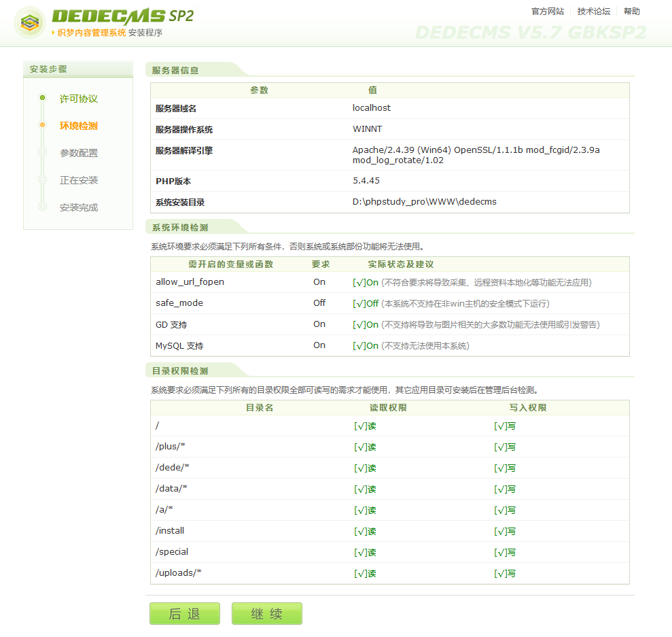Click the step dot beside 参数配置
This screenshot has width=672, height=637.
click(x=43, y=153)
